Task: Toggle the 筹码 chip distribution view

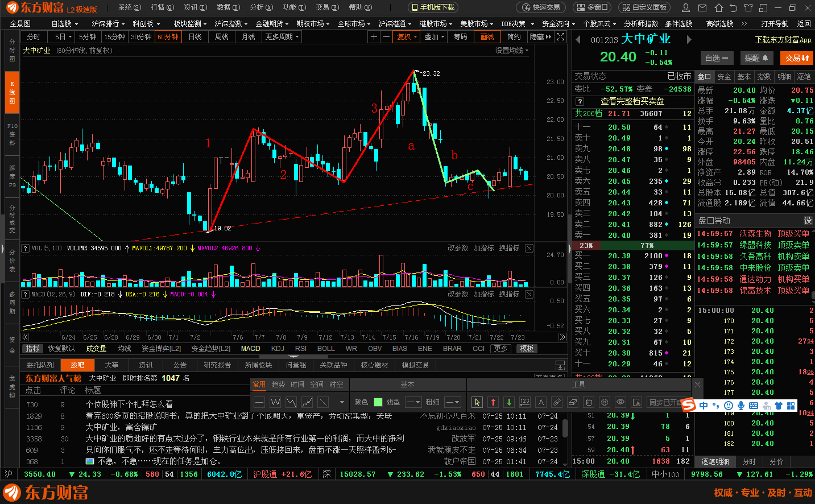Action: 460,36
